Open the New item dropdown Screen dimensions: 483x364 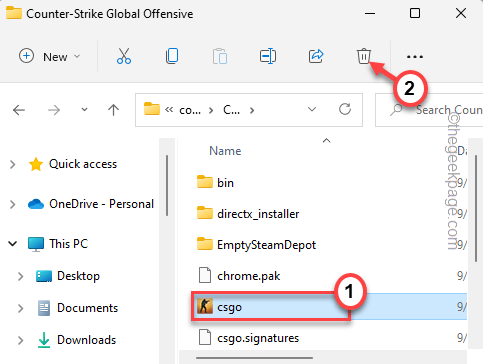point(49,56)
